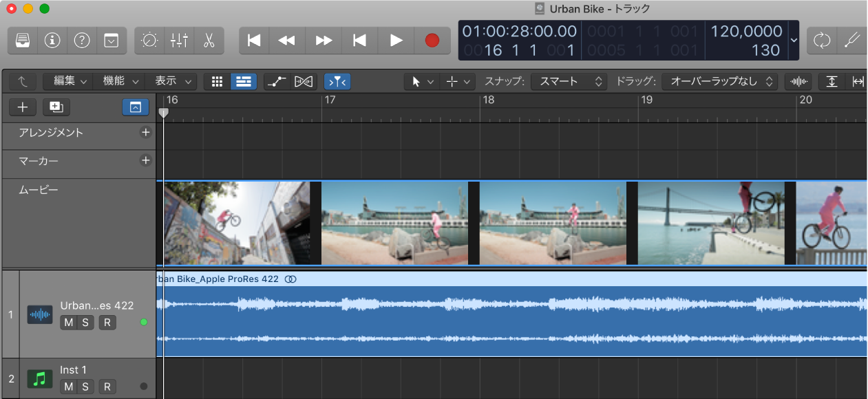Click the pink biker stadium movie thumbnail
Viewport: 868px width, 399px height.
394,224
